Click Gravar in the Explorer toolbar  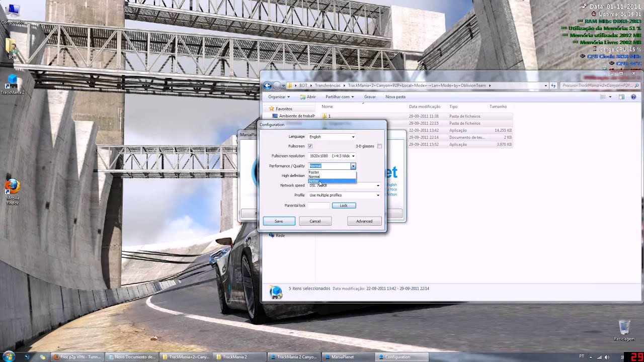(x=370, y=97)
